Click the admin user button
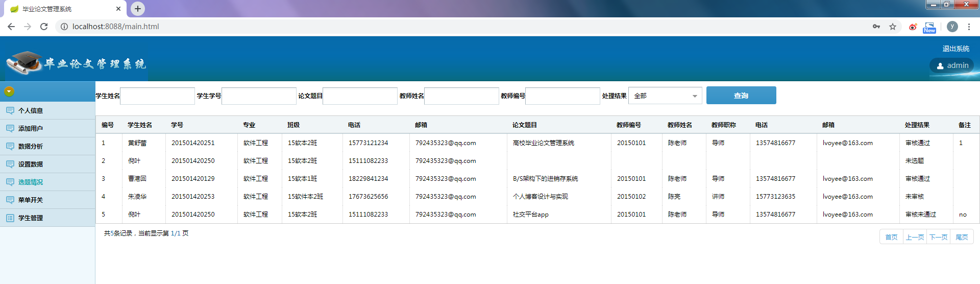The height and width of the screenshot is (284, 980). pos(952,65)
